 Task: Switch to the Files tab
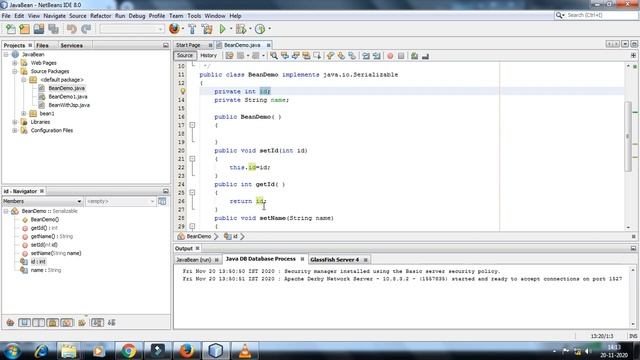tap(42, 45)
